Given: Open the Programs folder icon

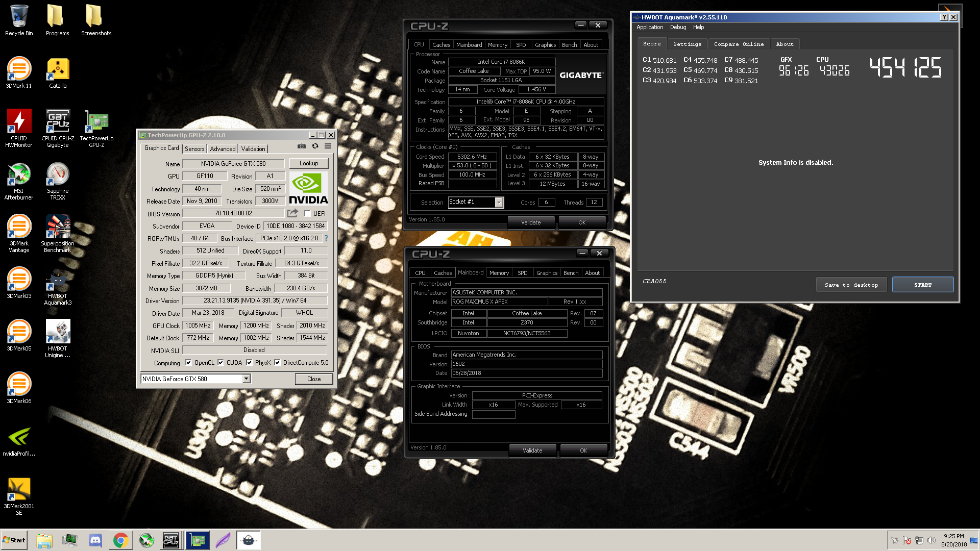Looking at the screenshot, I should click(57, 20).
